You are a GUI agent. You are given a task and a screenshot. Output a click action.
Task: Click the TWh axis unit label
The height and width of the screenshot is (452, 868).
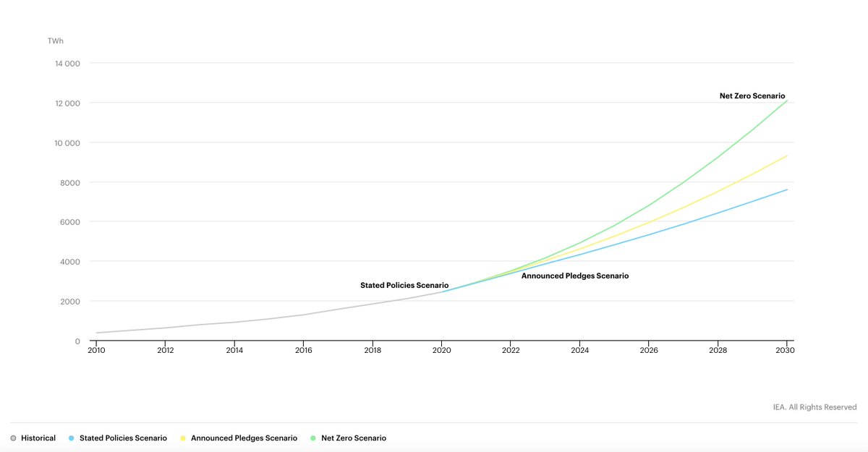56,41
